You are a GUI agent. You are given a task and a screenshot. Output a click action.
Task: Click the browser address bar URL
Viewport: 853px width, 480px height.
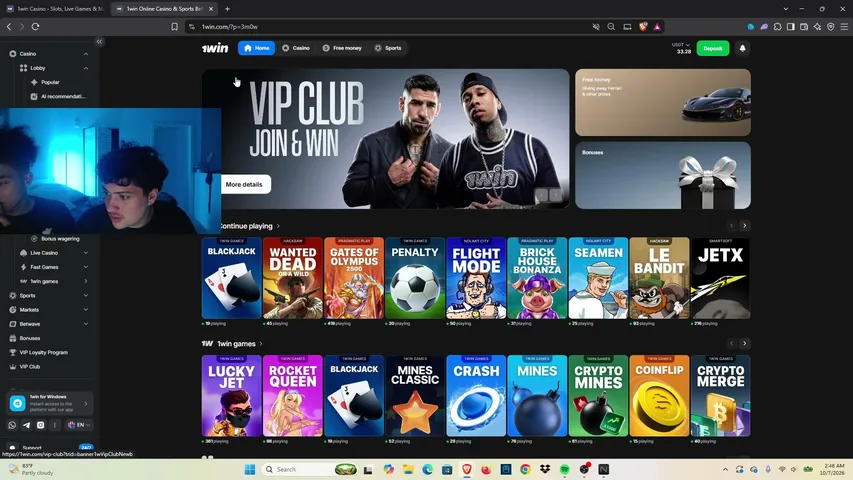[x=230, y=27]
